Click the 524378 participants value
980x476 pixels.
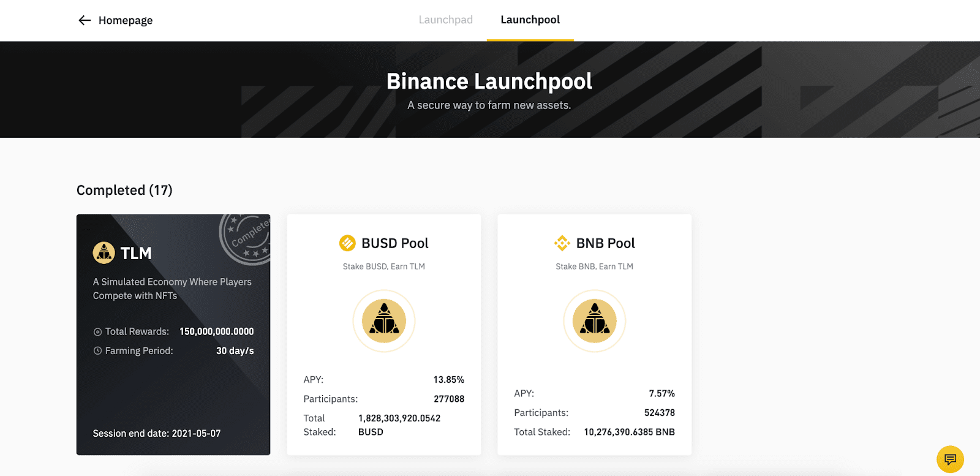point(660,413)
